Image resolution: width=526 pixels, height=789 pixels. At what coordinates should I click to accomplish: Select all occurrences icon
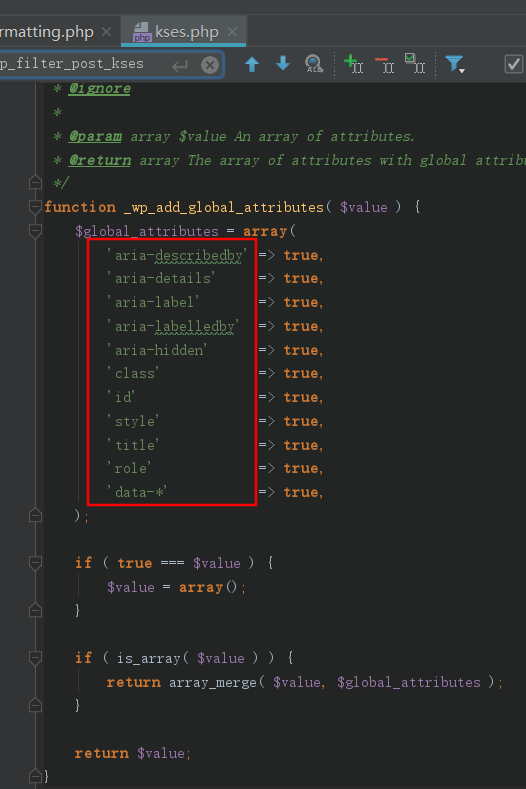click(415, 64)
